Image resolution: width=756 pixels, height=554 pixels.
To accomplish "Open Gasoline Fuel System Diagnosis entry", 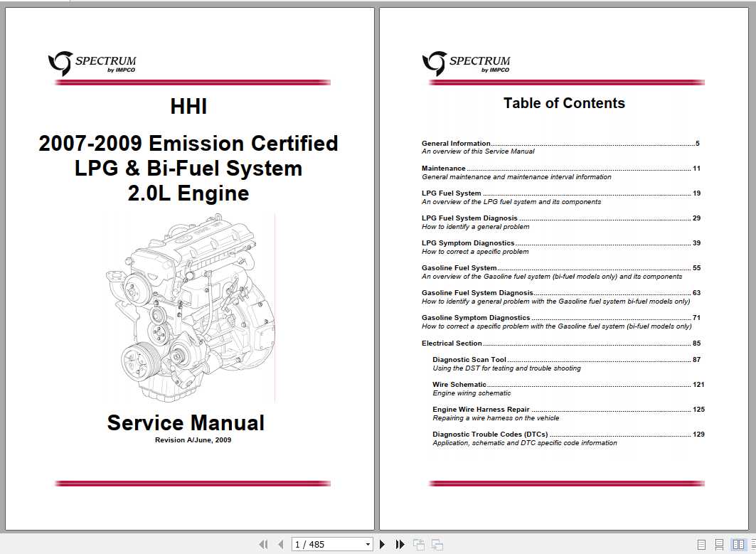I will pos(560,293).
